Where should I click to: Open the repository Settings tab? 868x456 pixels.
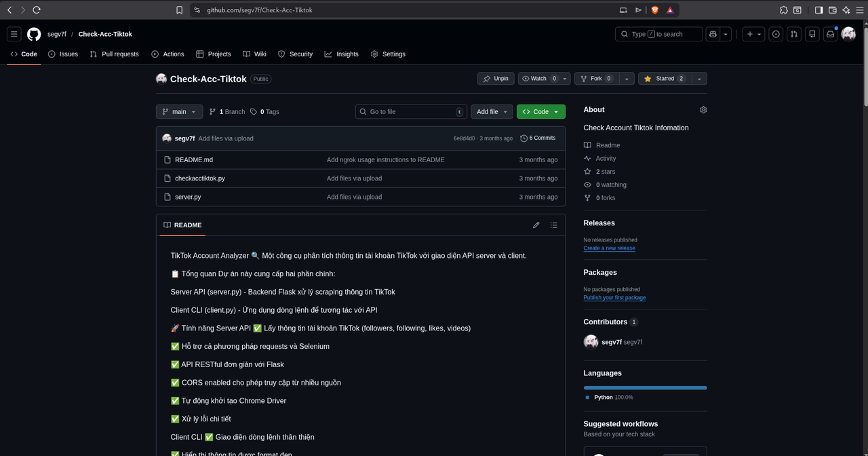[388, 54]
